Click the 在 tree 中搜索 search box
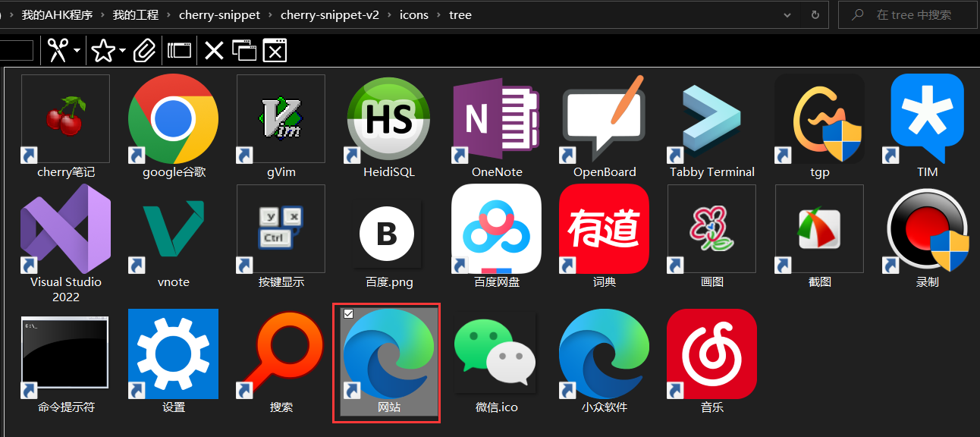The width and height of the screenshot is (980, 437). coord(907,14)
